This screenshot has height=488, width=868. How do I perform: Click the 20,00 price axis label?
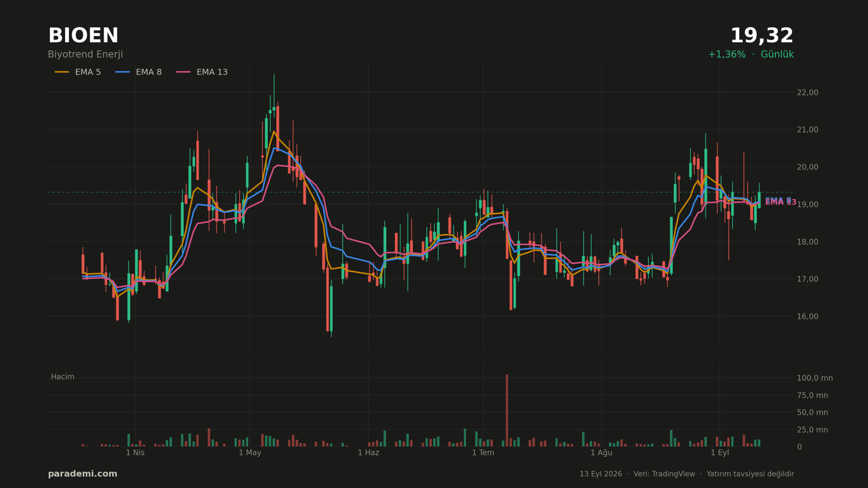[x=807, y=167]
